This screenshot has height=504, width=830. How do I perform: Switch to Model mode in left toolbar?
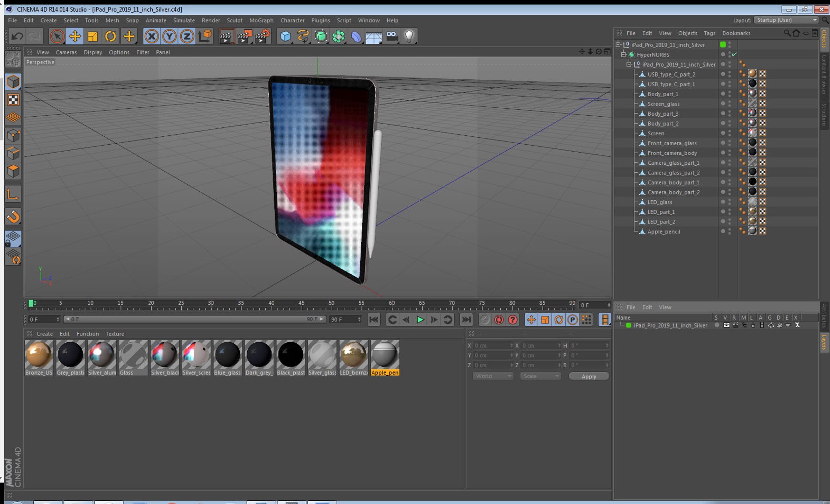click(x=13, y=82)
